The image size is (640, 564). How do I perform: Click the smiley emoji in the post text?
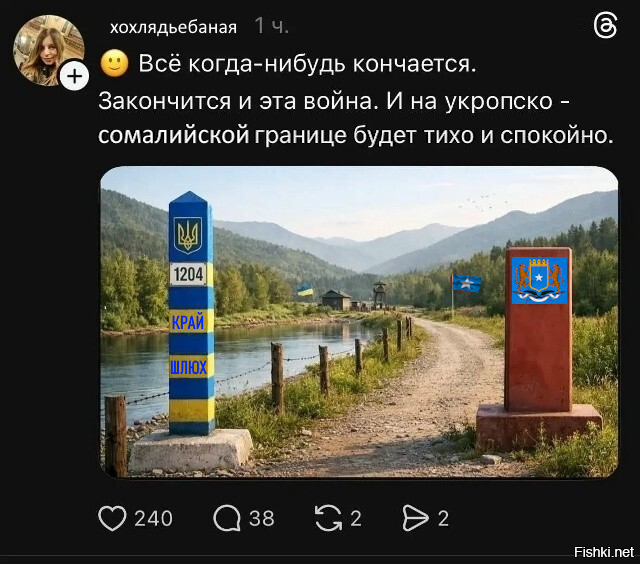point(114,63)
